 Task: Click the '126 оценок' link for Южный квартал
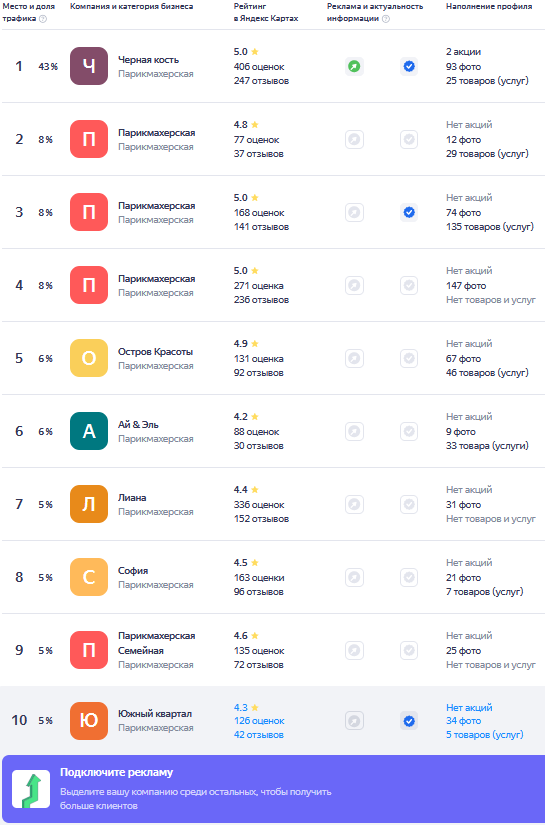pyautogui.click(x=259, y=721)
